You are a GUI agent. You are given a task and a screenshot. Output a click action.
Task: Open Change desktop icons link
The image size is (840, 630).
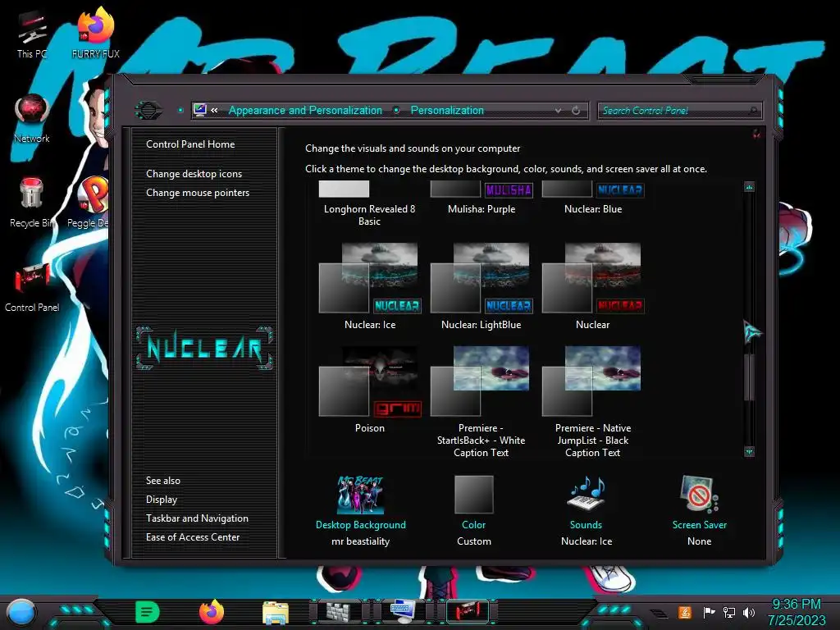coord(194,174)
